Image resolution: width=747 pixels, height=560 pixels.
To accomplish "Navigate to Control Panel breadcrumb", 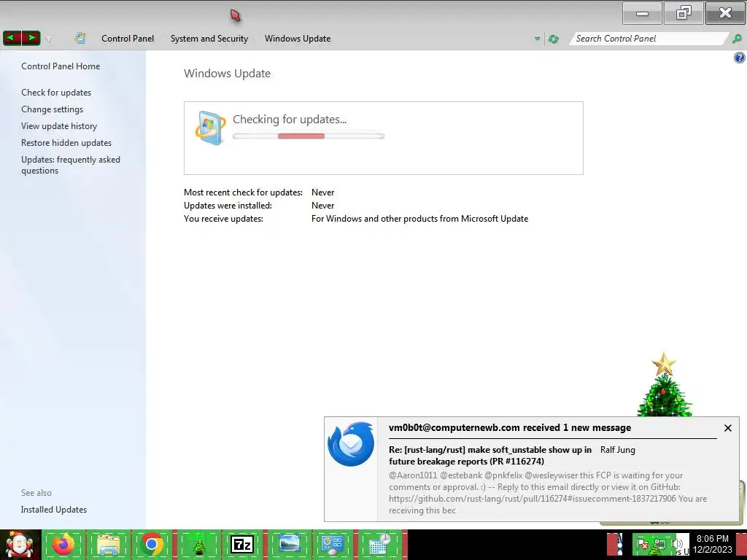I will tap(127, 39).
